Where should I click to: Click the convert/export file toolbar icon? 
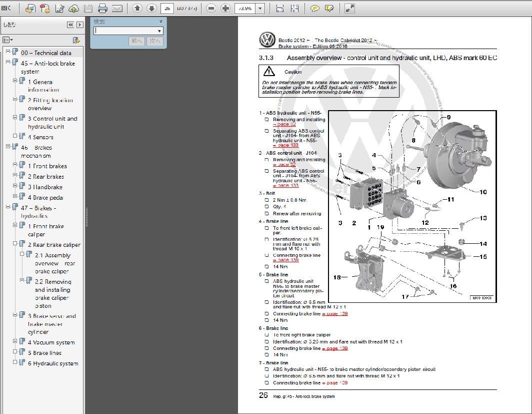point(30,9)
